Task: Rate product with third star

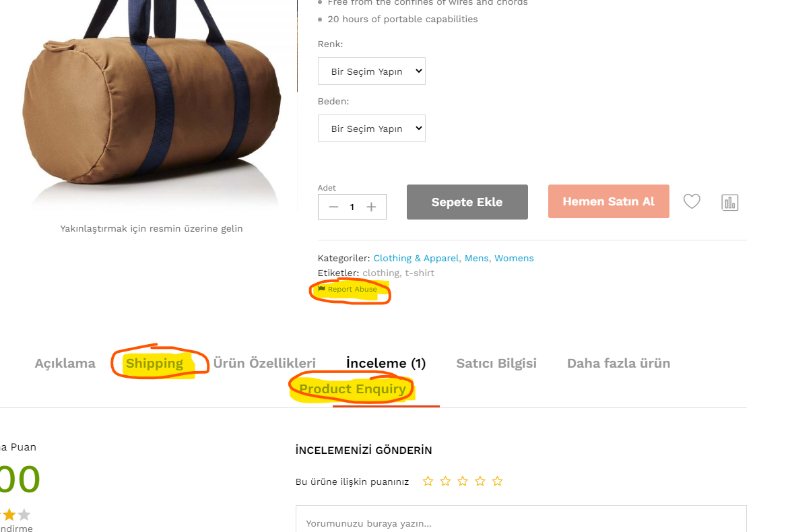Action: click(462, 481)
